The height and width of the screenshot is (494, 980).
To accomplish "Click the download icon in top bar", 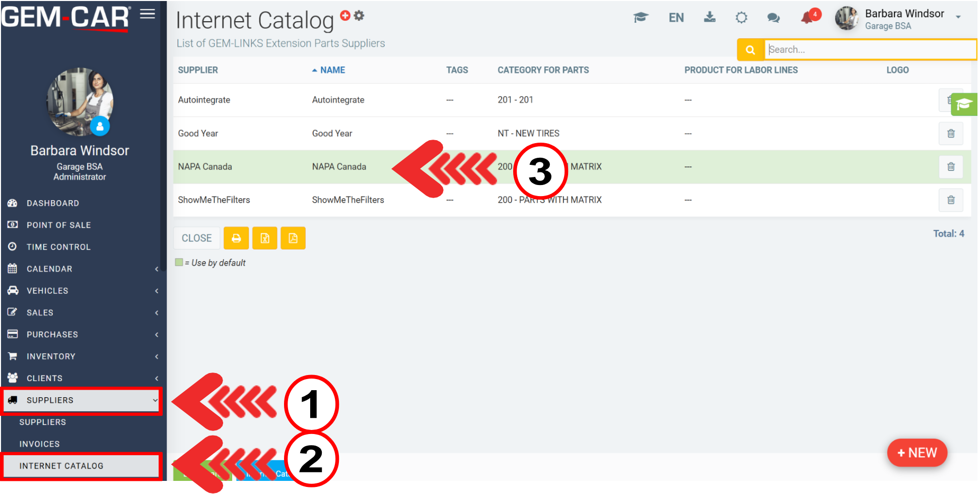I will (x=710, y=18).
